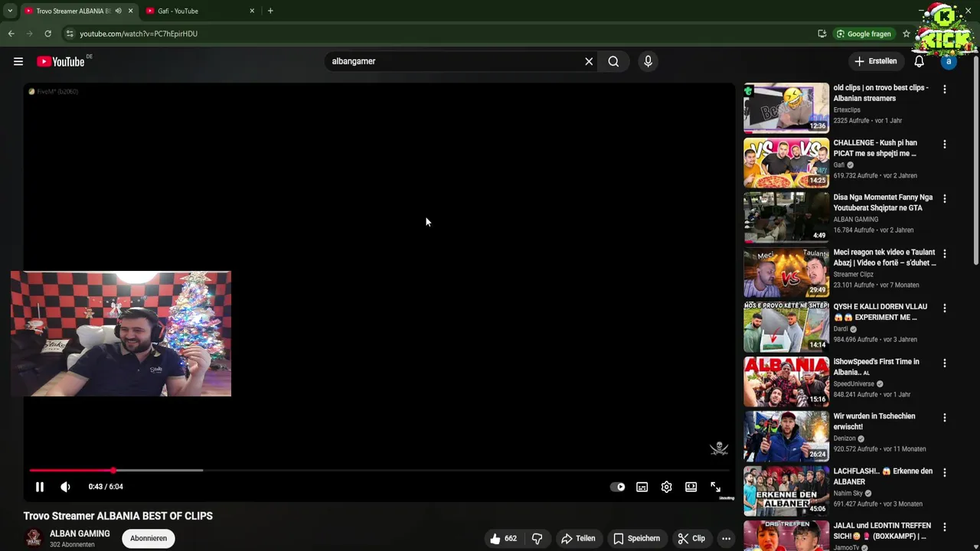Open 'Disa Nga Momentet Fanny' video title
The image size is (980, 551).
883,203
